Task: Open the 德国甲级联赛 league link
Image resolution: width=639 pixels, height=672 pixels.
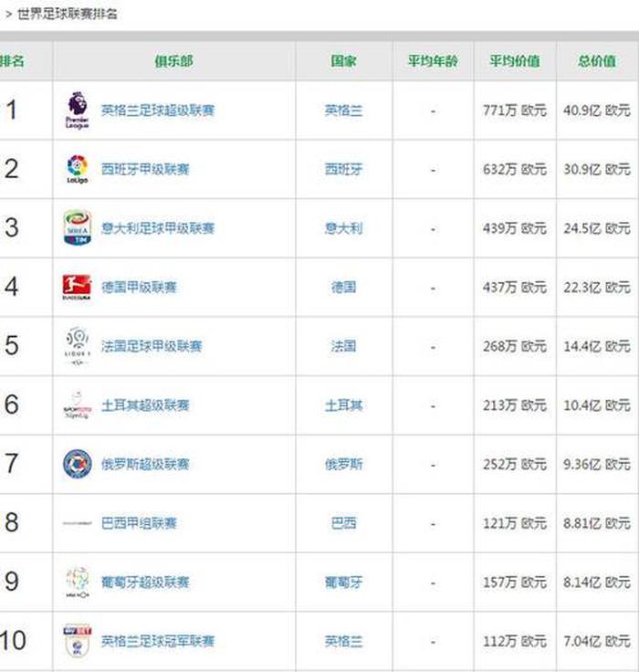Action: [139, 287]
